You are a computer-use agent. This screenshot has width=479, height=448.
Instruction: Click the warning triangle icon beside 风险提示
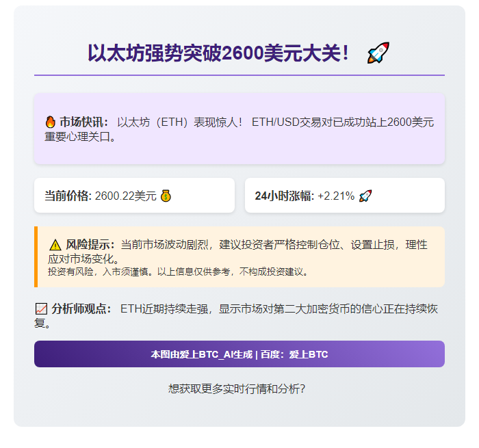tap(55, 245)
